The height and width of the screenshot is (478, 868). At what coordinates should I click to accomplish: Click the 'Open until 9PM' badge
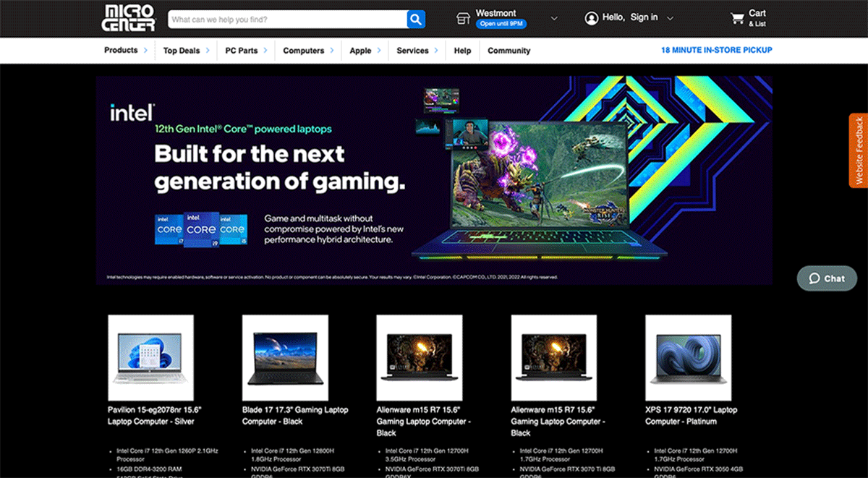[x=501, y=24]
